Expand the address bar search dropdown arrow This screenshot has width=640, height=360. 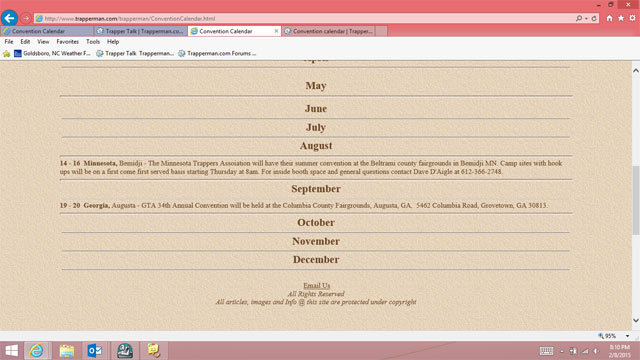[x=586, y=18]
